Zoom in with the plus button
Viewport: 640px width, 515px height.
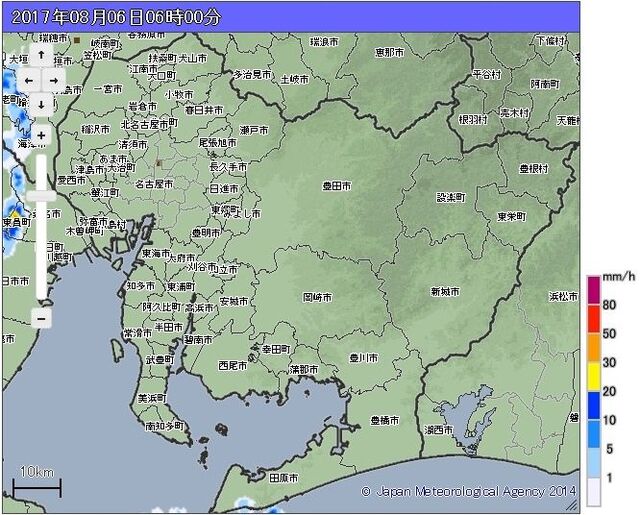pos(41,135)
